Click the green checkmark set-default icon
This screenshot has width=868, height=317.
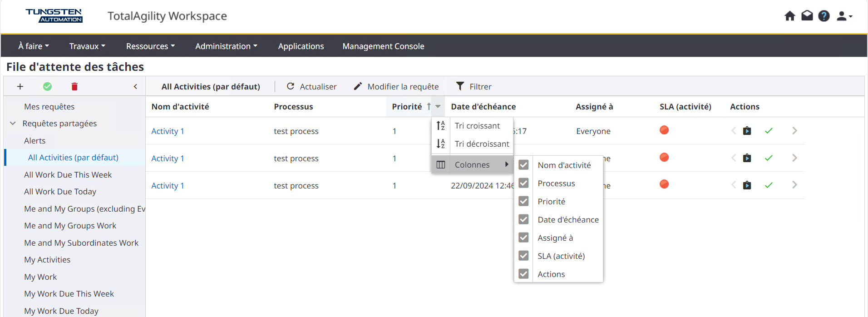(47, 86)
